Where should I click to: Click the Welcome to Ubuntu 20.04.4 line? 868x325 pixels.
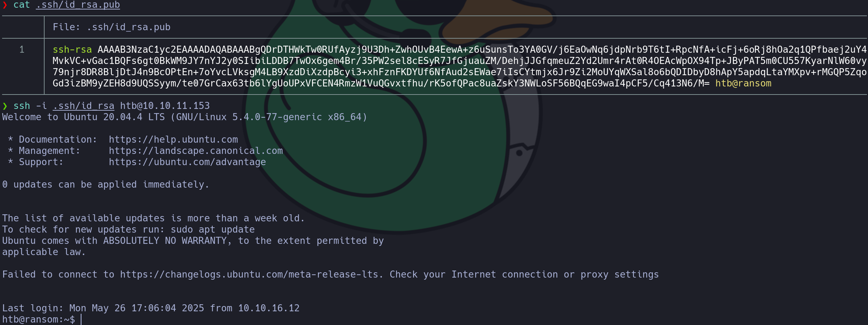185,117
